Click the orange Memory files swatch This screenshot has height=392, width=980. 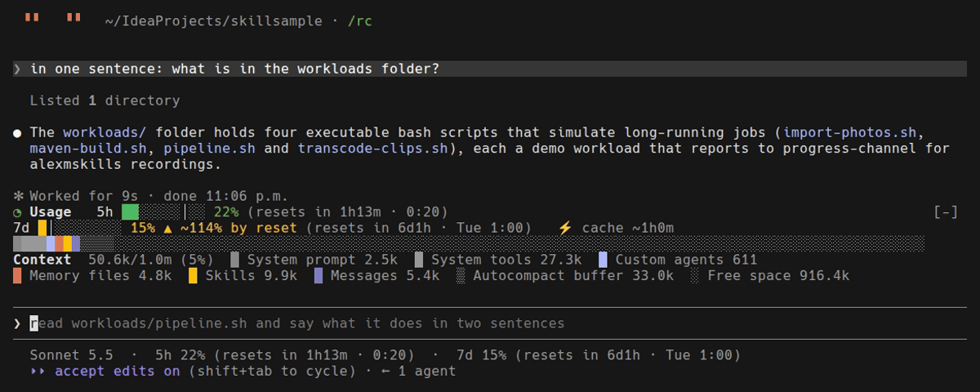tap(17, 276)
